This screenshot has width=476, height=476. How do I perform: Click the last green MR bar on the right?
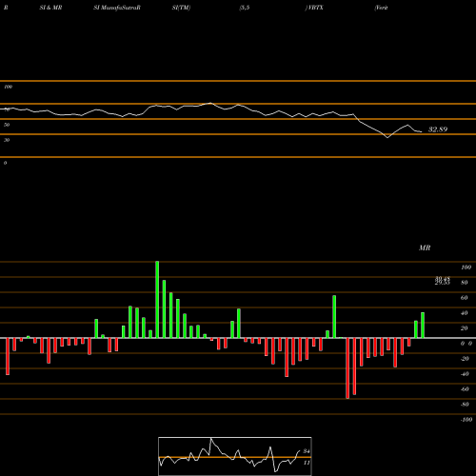[x=423, y=326]
